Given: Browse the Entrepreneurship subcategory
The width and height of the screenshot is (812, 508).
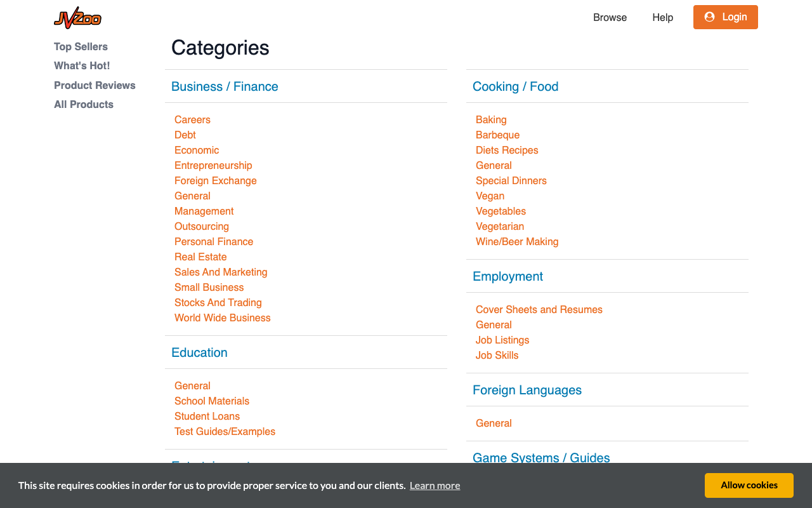Looking at the screenshot, I should (x=213, y=165).
